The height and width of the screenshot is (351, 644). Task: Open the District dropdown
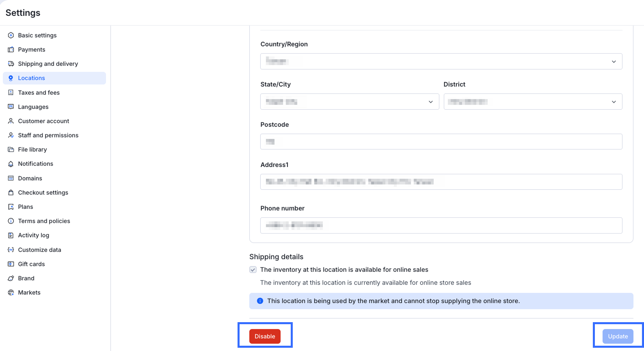[x=532, y=102]
